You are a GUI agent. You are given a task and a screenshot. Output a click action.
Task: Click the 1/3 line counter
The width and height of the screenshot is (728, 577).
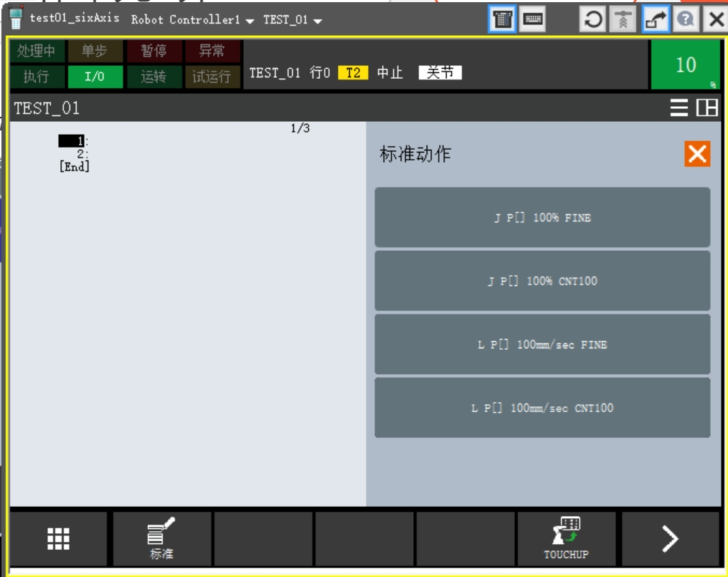(300, 128)
